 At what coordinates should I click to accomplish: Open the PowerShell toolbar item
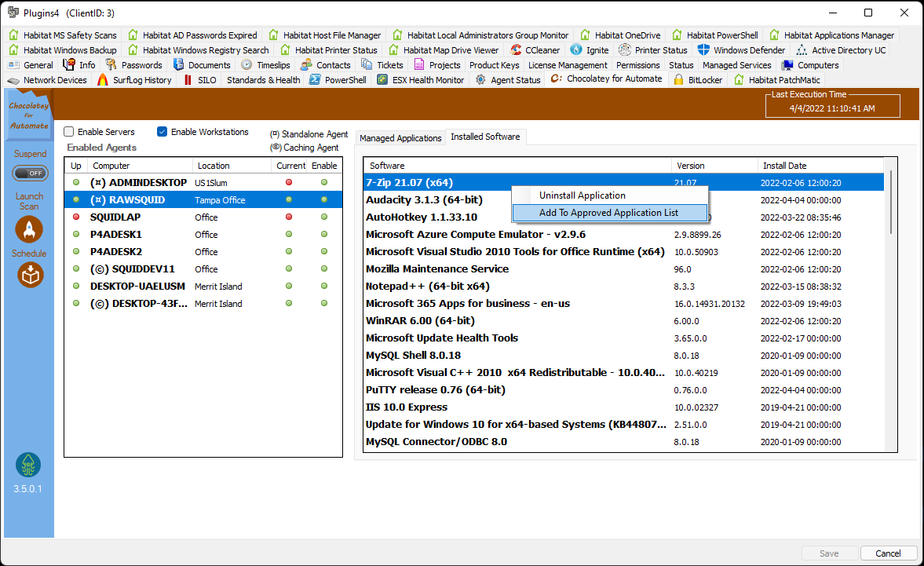[x=337, y=79]
